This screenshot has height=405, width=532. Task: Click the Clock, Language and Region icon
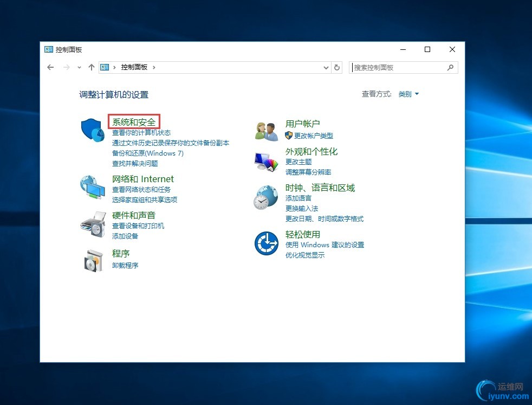266,197
